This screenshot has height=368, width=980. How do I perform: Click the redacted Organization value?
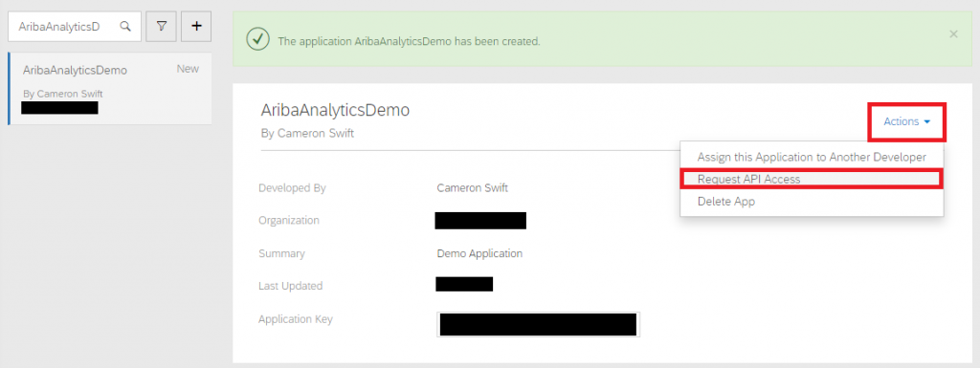tap(480, 221)
